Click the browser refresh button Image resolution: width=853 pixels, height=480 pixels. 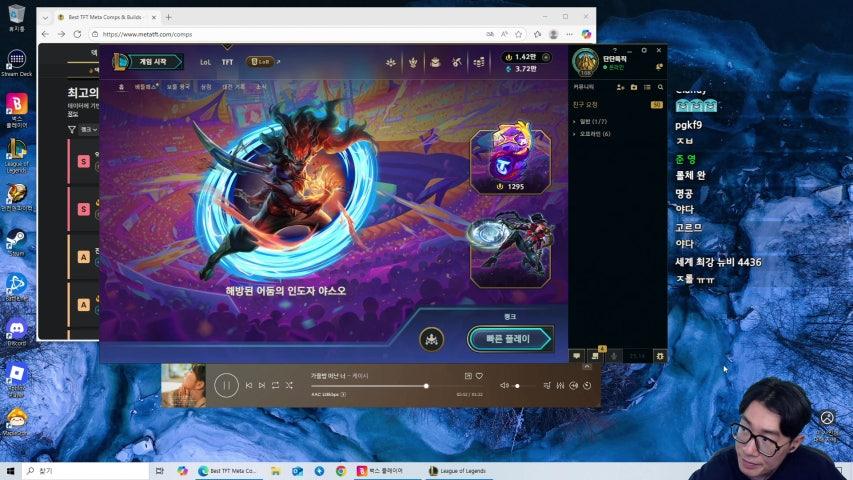[x=77, y=34]
